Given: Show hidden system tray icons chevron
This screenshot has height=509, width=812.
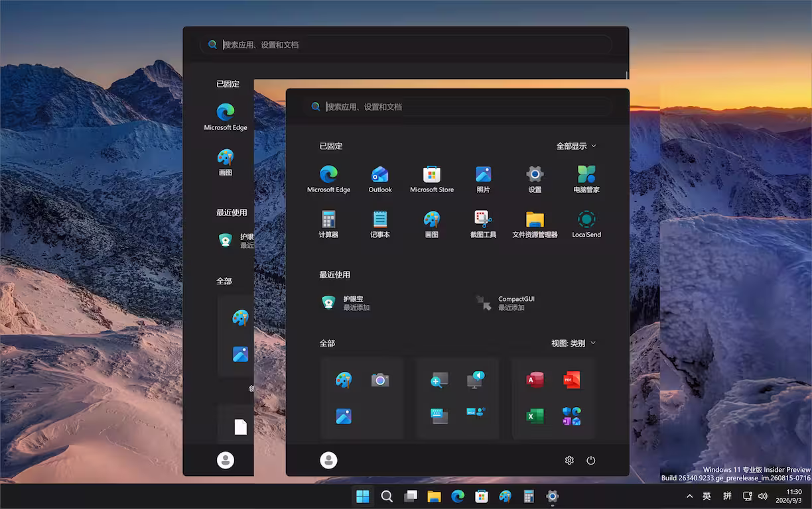Looking at the screenshot, I should click(689, 496).
